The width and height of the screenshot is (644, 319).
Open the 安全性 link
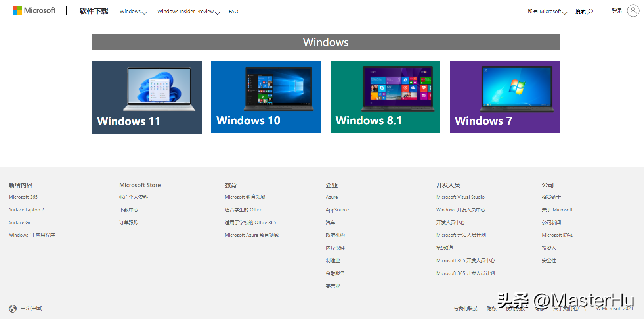[549, 261]
